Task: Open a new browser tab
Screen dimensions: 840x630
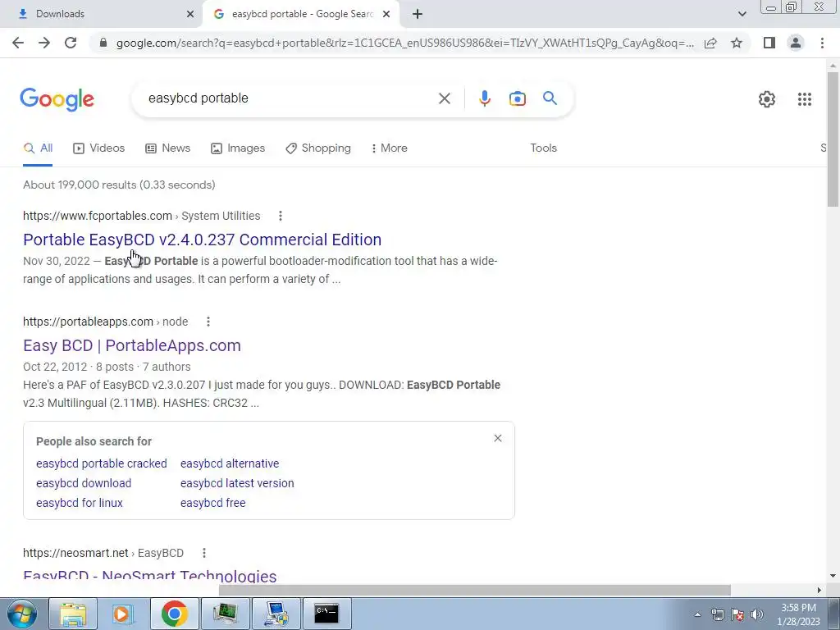Action: [418, 14]
